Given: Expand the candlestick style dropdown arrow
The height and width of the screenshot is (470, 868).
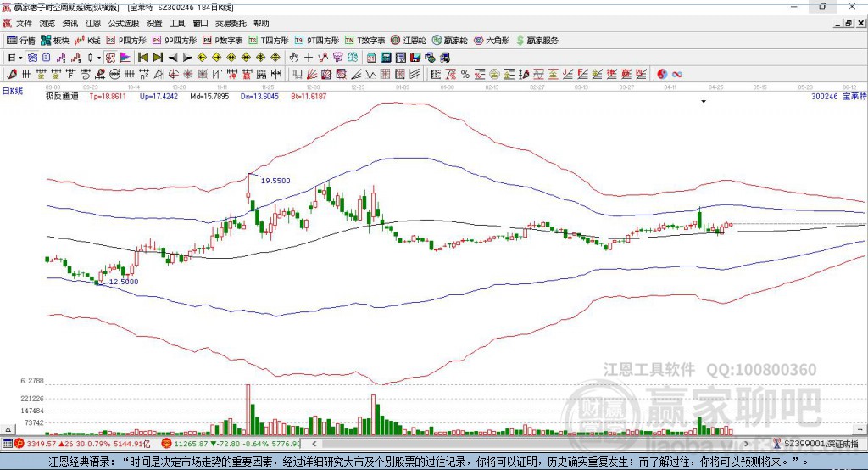Looking at the screenshot, I should click(99, 58).
